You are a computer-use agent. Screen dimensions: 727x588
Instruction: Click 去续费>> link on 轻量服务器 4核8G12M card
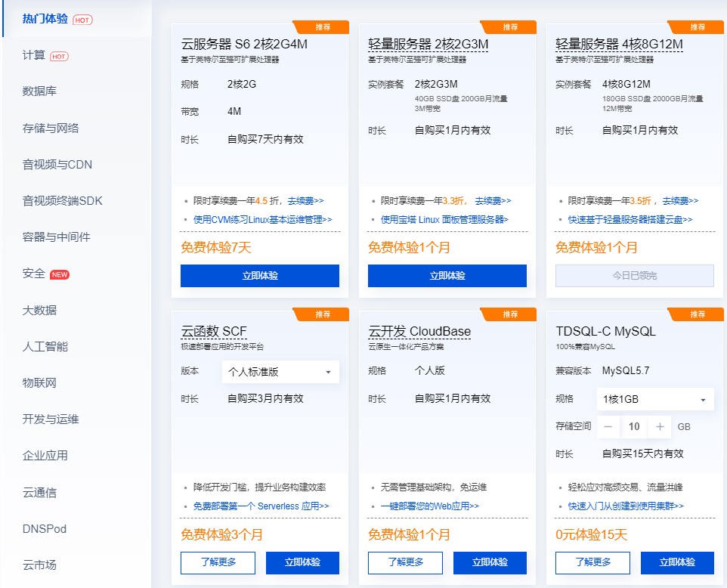680,201
